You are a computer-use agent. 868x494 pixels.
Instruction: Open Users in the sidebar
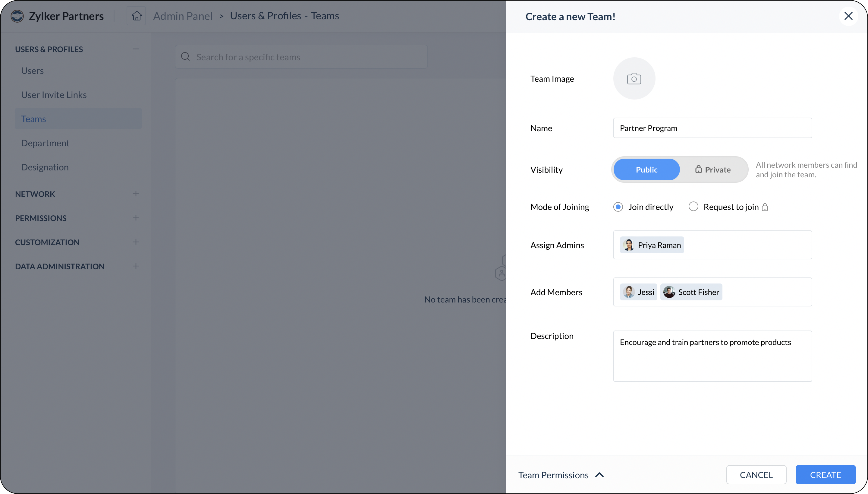coord(78,71)
